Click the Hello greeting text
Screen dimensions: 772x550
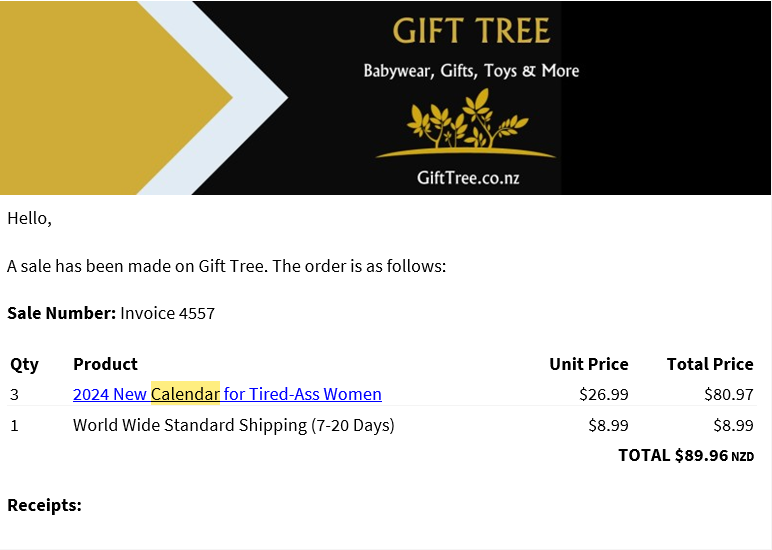pos(29,218)
